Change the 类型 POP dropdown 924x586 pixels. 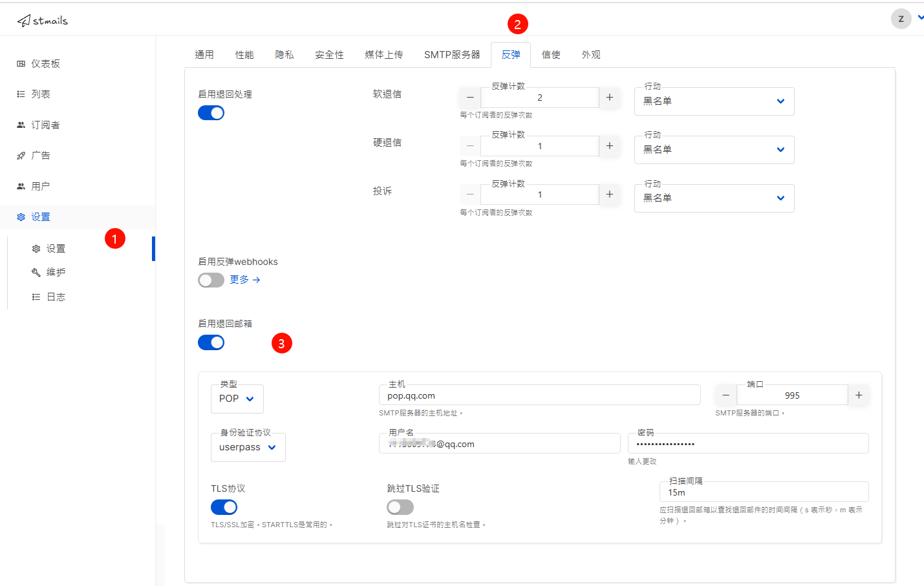(x=237, y=399)
